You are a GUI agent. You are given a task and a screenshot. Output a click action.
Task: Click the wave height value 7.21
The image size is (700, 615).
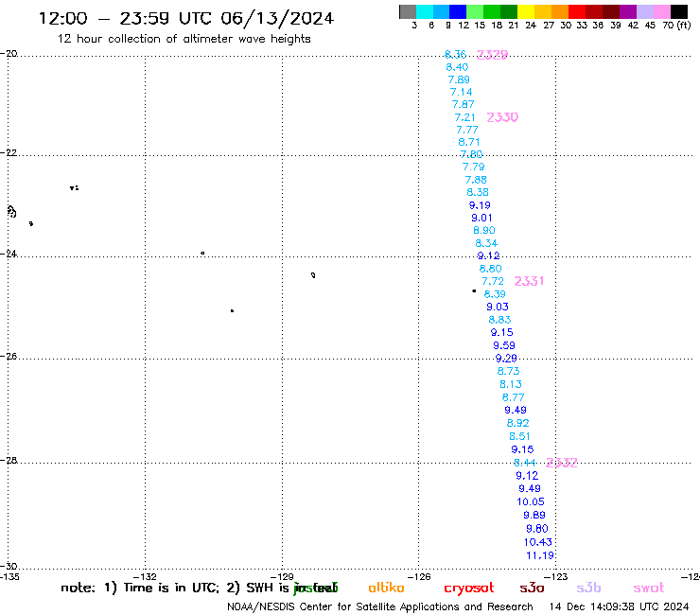pyautogui.click(x=464, y=117)
